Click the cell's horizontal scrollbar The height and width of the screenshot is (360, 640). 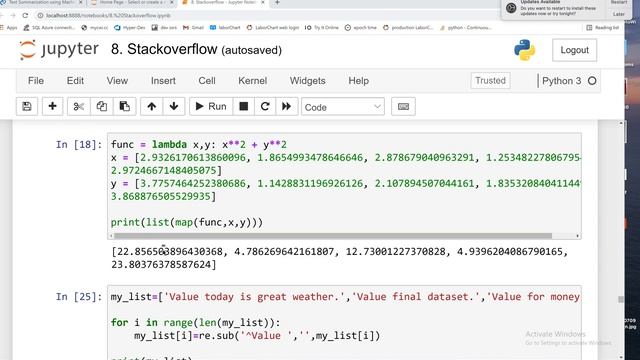tap(333, 236)
